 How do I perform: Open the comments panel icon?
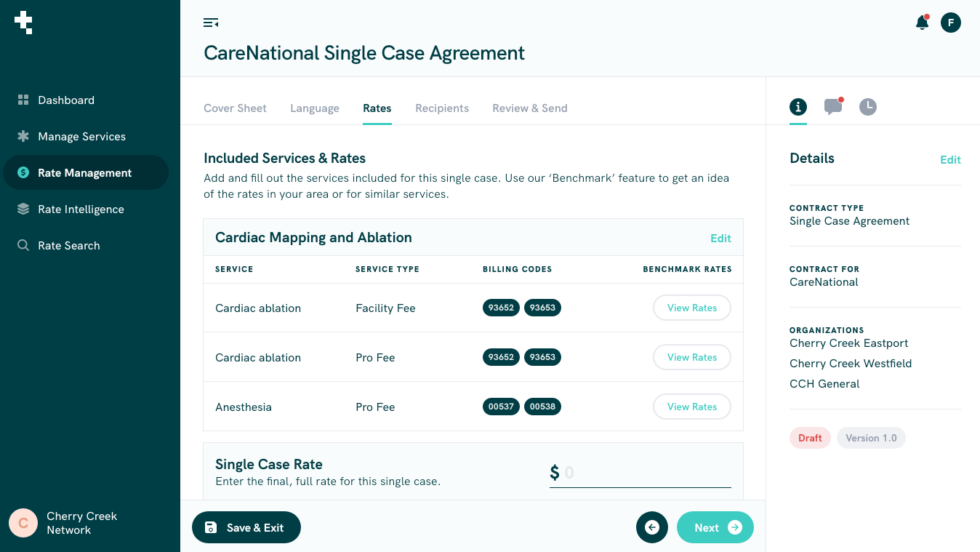coord(832,107)
